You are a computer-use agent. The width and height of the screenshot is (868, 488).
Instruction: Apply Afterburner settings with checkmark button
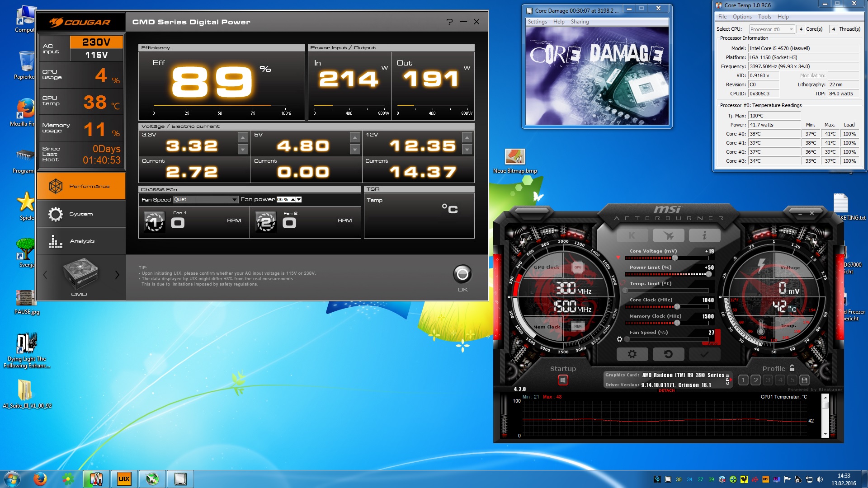point(704,354)
